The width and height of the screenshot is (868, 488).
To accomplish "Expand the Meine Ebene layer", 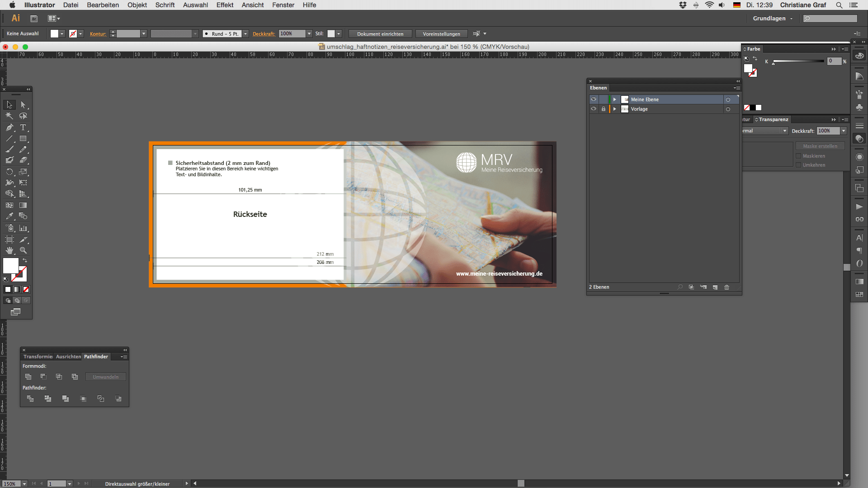I will coord(615,99).
